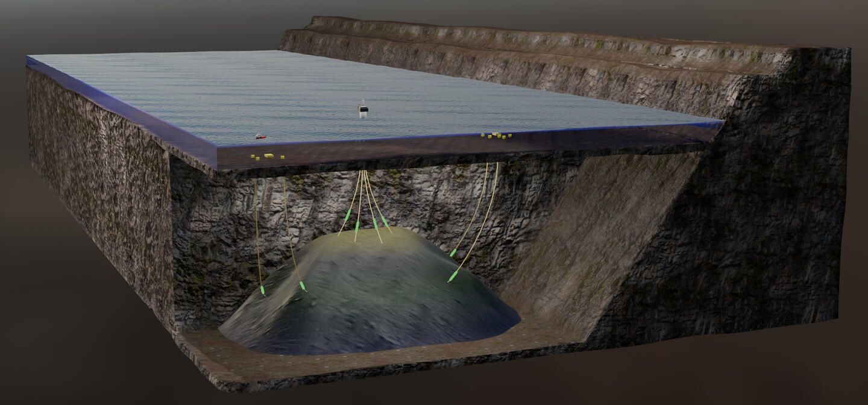Viewport: 868px width, 405px height.
Task: Click the left cluster of yellow blocks
Action: pos(262,157)
